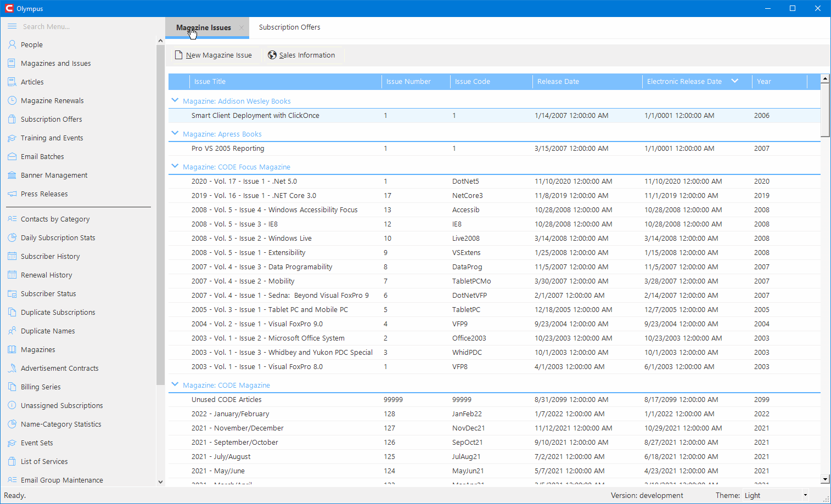Open the Renewal History menu link
This screenshot has height=504, width=831.
[x=47, y=275]
